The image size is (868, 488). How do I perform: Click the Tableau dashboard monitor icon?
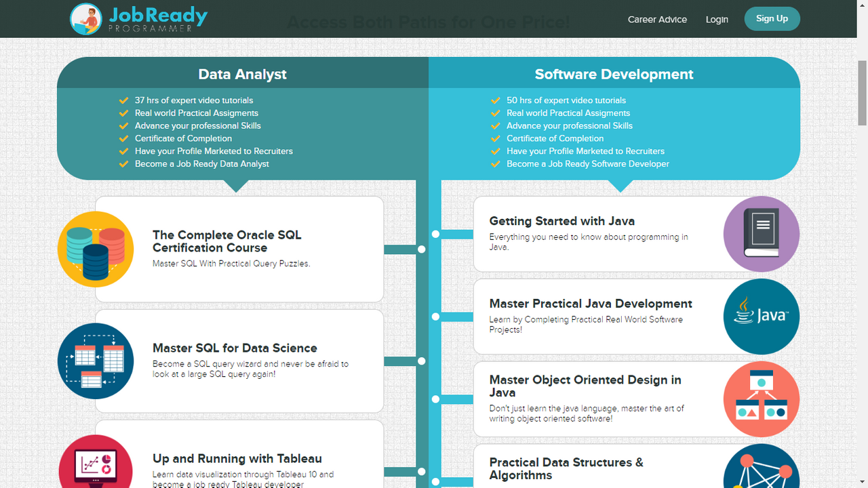point(95,465)
